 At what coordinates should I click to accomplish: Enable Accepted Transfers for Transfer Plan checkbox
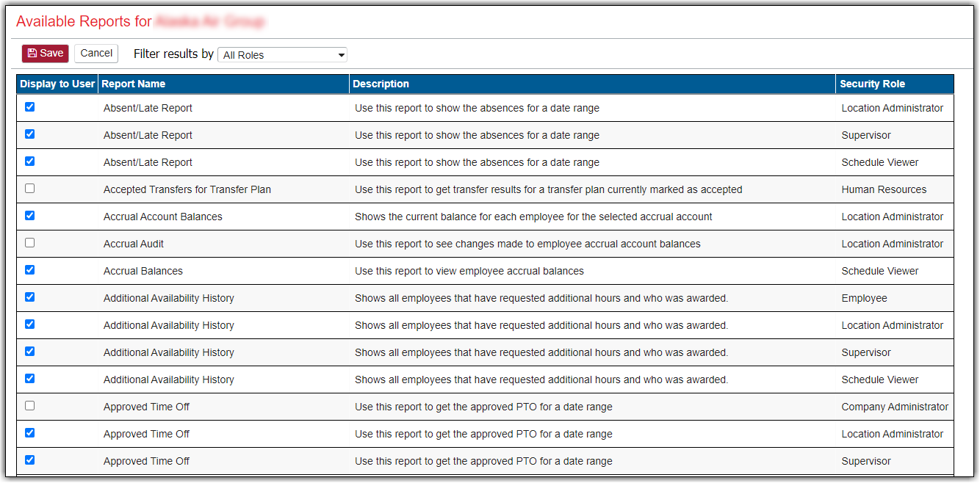pos(29,189)
